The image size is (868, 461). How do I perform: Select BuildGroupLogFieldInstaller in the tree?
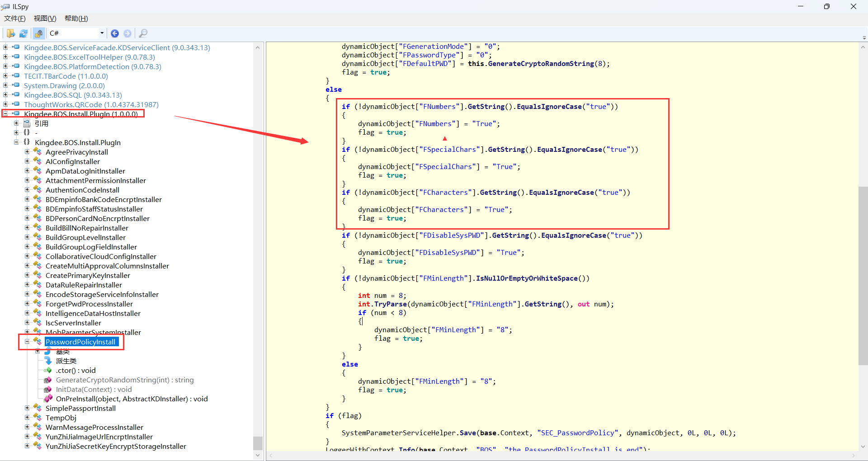tap(91, 247)
